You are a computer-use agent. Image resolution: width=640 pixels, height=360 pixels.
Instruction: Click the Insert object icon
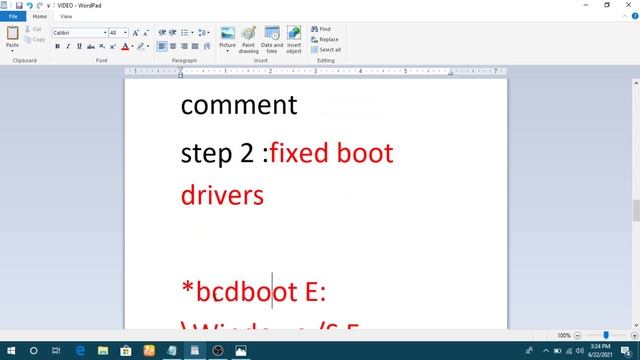[x=294, y=33]
